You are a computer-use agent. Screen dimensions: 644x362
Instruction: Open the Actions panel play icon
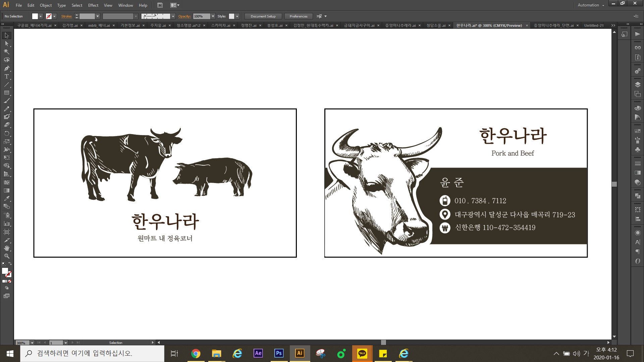pos(638,34)
